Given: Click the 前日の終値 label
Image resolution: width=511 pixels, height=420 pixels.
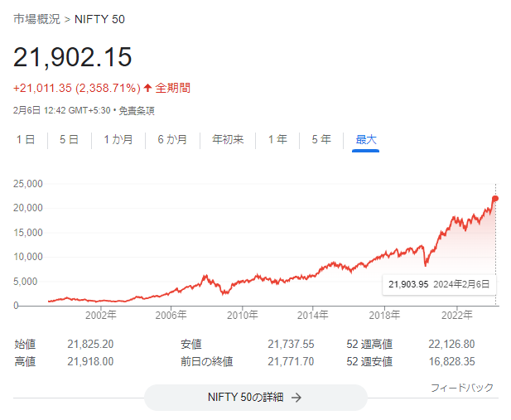Looking at the screenshot, I should pos(207,362).
